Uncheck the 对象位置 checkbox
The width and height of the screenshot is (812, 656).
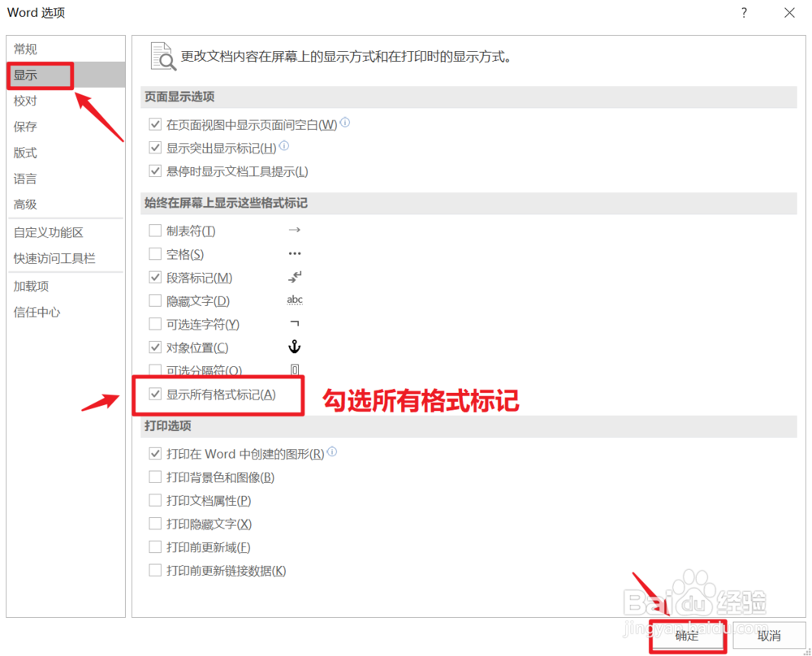pos(155,347)
